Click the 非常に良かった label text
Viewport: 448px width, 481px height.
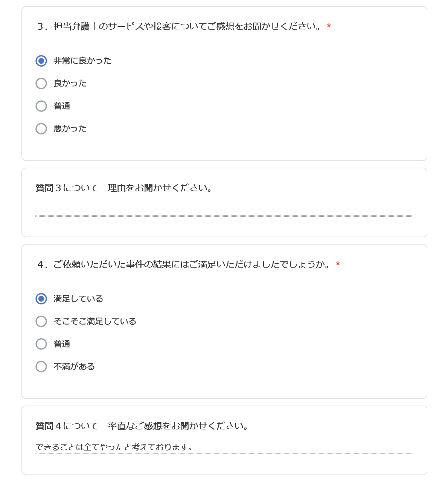pos(82,61)
